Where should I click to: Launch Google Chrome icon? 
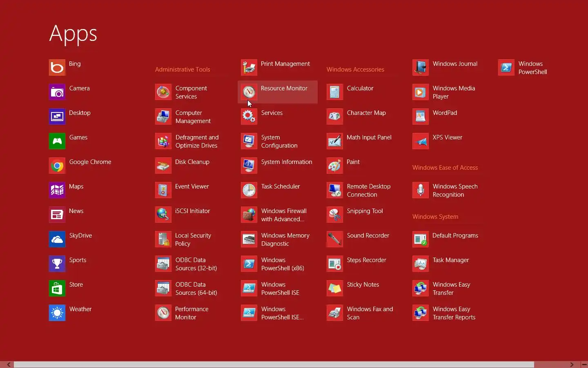coord(57,166)
